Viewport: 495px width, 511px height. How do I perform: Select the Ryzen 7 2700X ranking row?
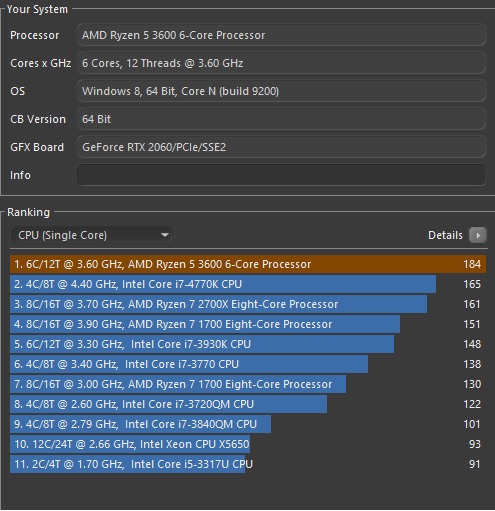(x=248, y=304)
